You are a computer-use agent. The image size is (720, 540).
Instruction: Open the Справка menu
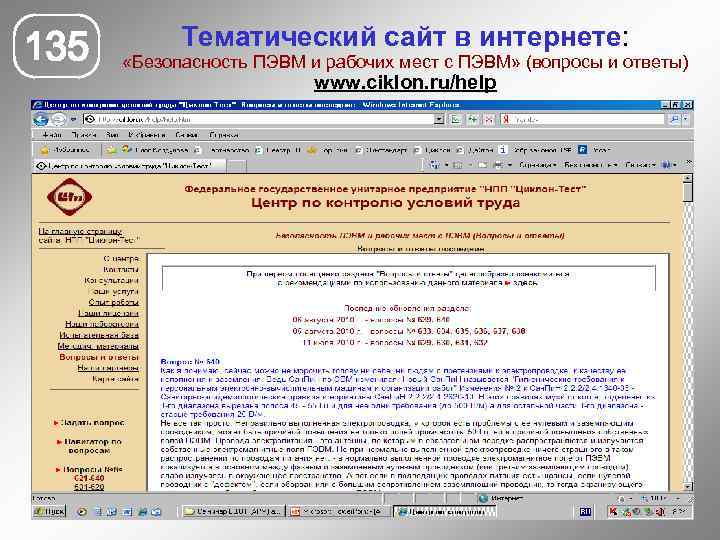[x=224, y=135]
